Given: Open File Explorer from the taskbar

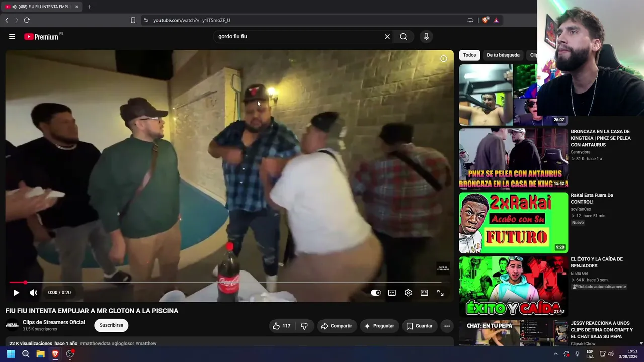Looking at the screenshot, I should click(40, 354).
